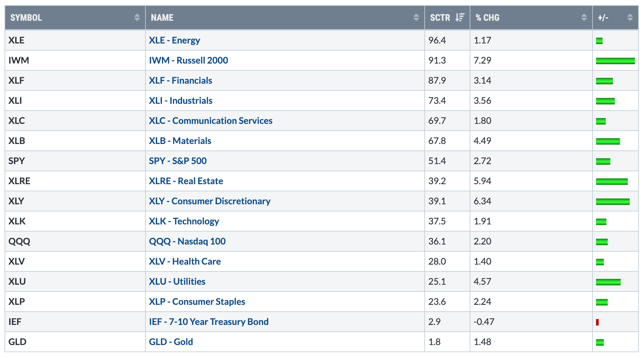The width and height of the screenshot is (644, 358).
Task: Click the NAME column sort arrows
Action: 416,18
